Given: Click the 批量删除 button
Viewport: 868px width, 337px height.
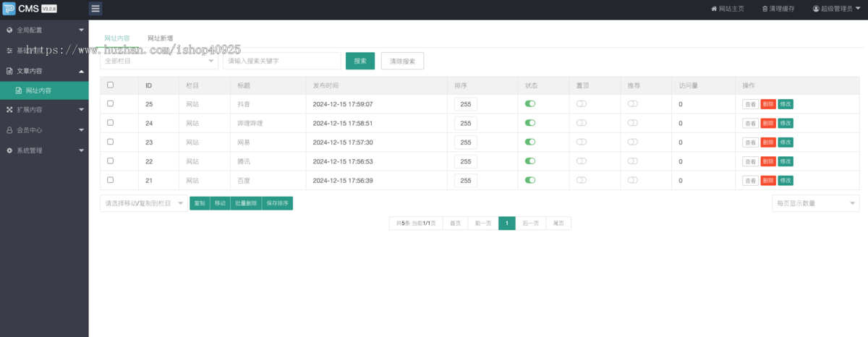Looking at the screenshot, I should (246, 203).
